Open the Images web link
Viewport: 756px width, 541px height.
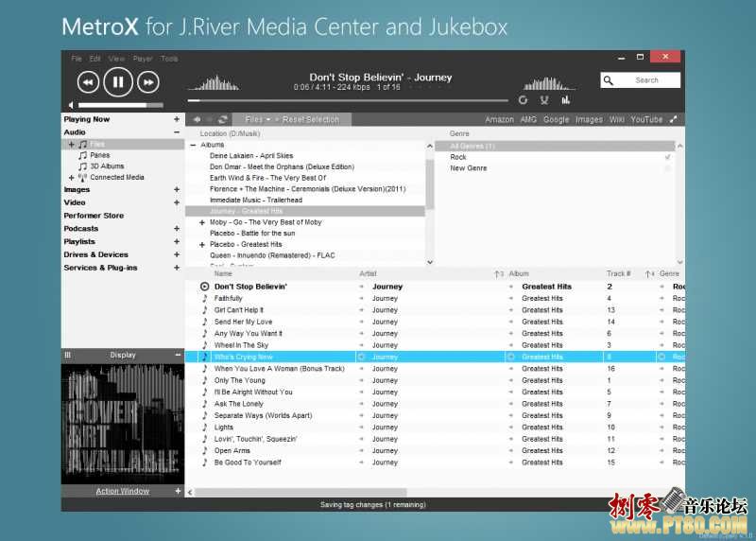tap(589, 119)
